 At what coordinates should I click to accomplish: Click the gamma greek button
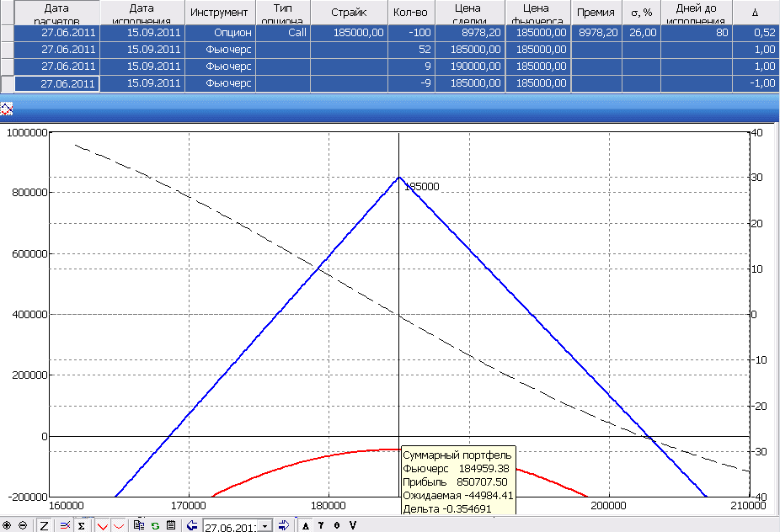(x=321, y=525)
